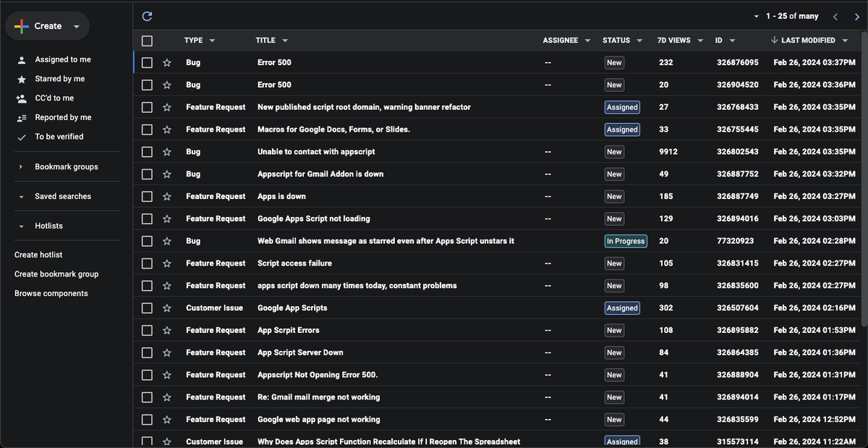Click the Assigned to me person icon
The height and width of the screenshot is (448, 868).
coord(21,59)
